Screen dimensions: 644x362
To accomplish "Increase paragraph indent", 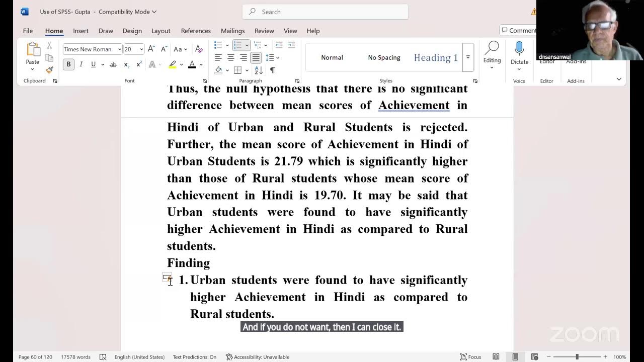I will pyautogui.click(x=291, y=45).
